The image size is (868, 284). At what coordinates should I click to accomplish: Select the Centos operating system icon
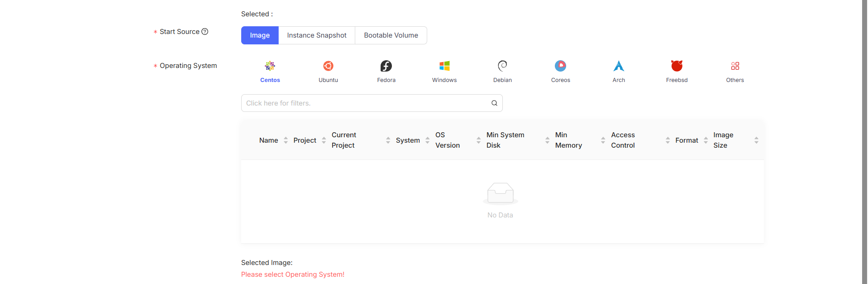[x=270, y=66]
